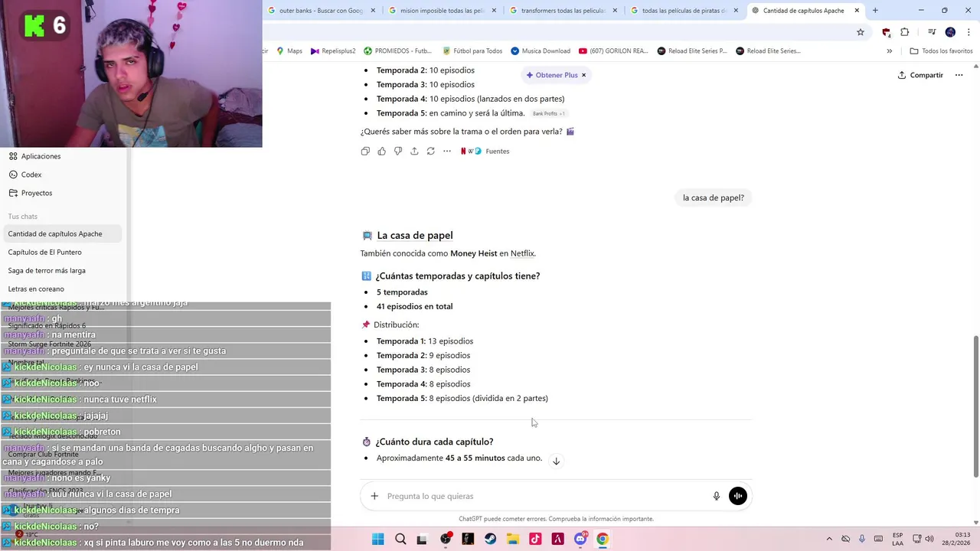Dismiss the Obtener Plus banner
980x551 pixels.
pyautogui.click(x=583, y=75)
